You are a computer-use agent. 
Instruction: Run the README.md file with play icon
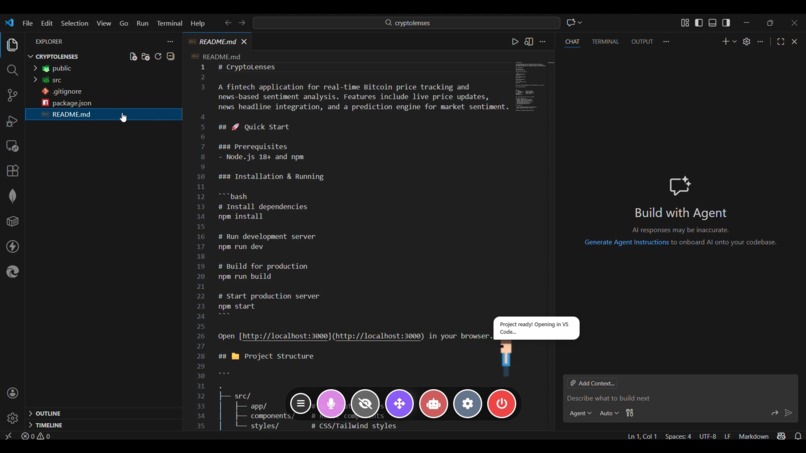click(x=515, y=42)
